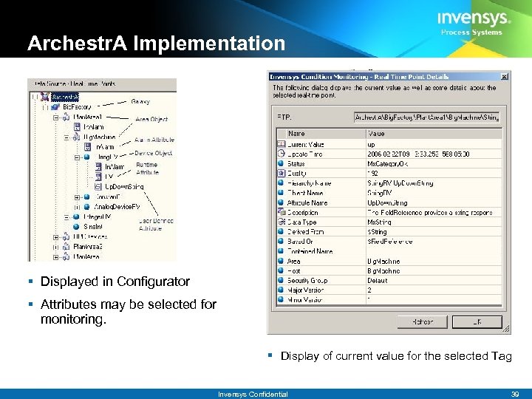The height and width of the screenshot is (399, 532).
Task: Click the clock icon for Update Time
Action: click(282, 154)
